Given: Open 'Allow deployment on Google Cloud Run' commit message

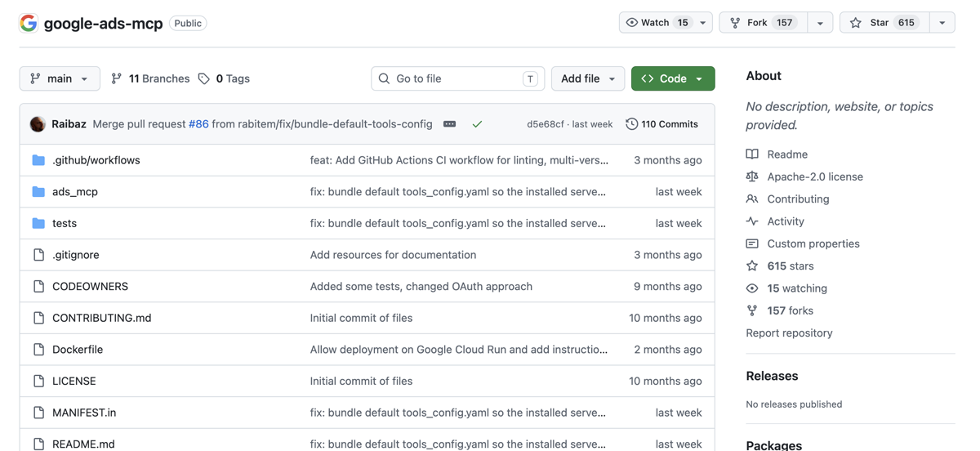Looking at the screenshot, I should click(459, 350).
